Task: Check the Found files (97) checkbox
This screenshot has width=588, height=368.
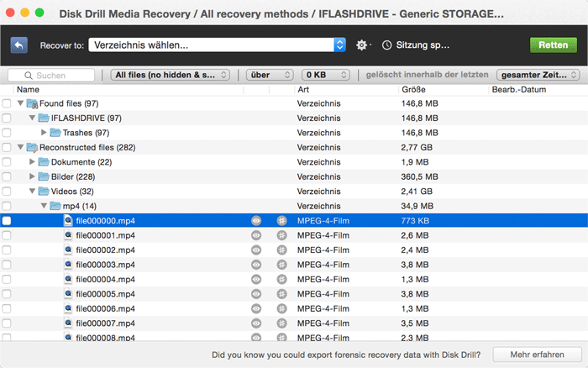Action: [x=7, y=103]
